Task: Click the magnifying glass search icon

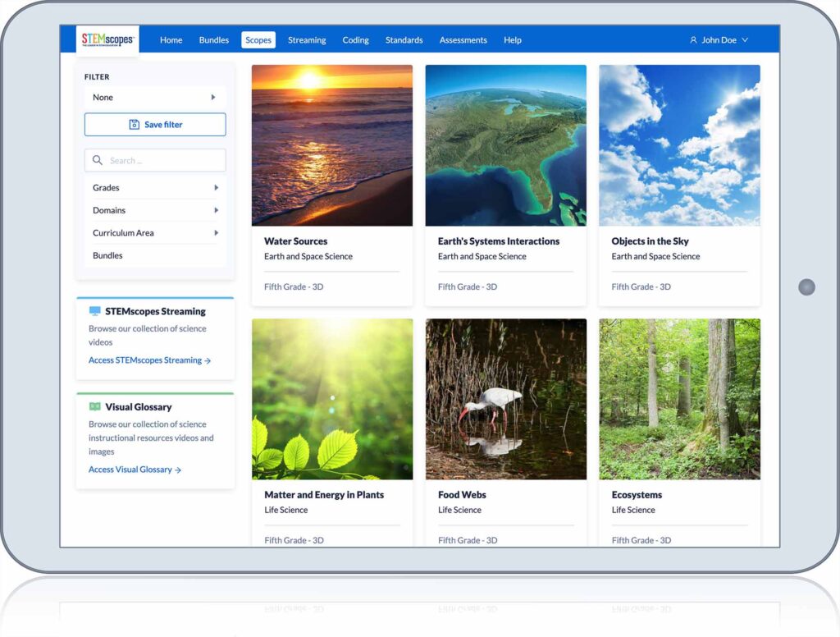Action: 98,161
